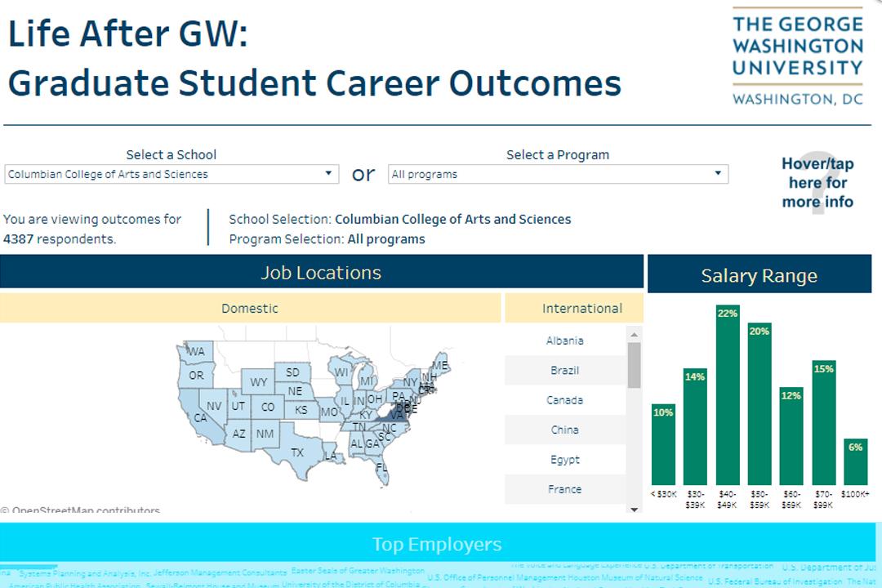Select Canada from the international list
The height and width of the screenshot is (588, 882).
(565, 400)
